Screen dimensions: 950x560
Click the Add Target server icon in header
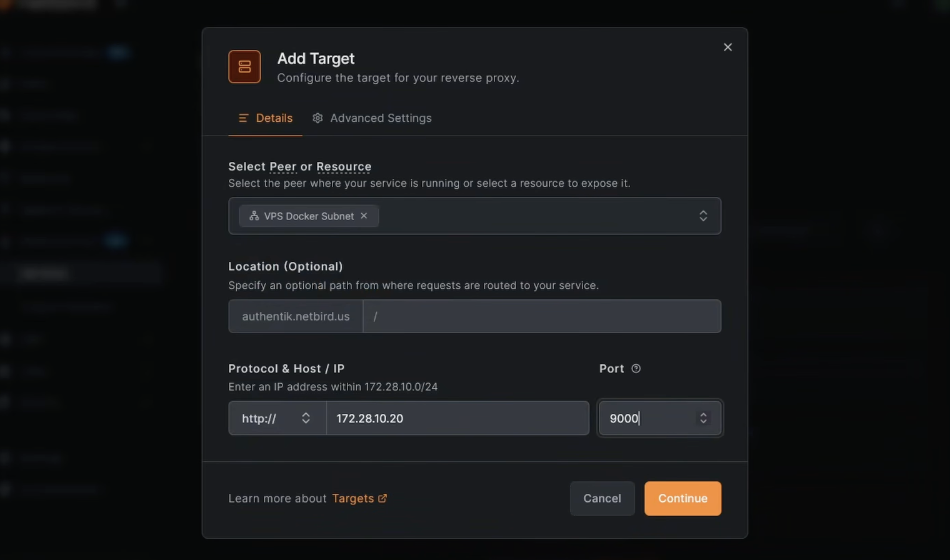244,66
